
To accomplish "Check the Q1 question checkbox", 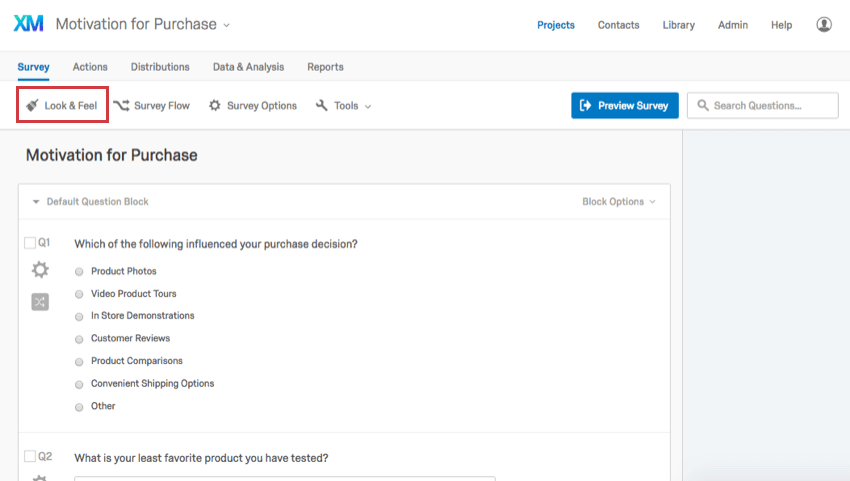I will coord(30,243).
